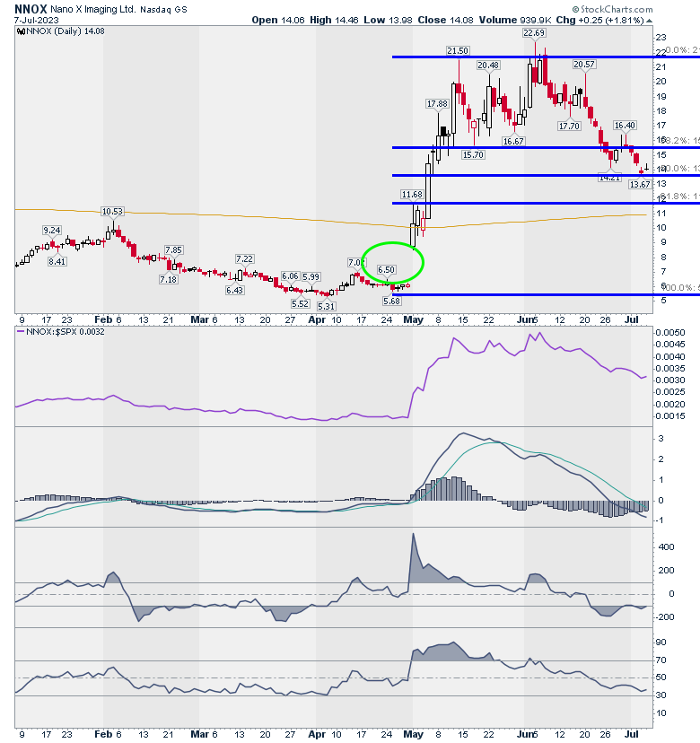
Task: Click the 16.40 price label
Action: 625,126
